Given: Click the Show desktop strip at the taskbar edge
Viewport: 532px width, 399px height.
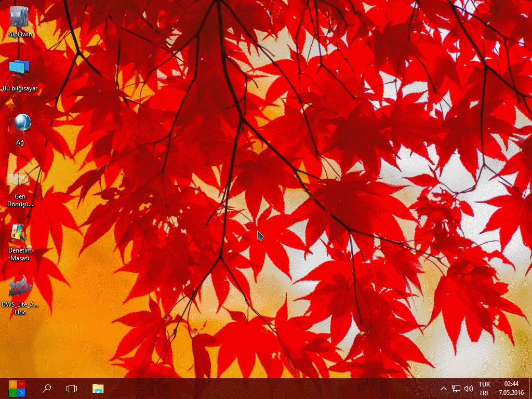Looking at the screenshot, I should click(x=530, y=389).
